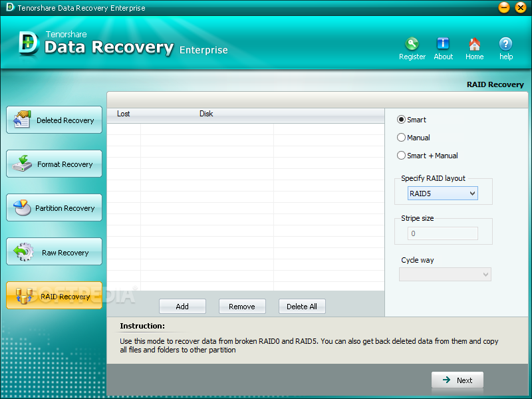Click the Partition Recovery pie icon
The image size is (532, 399).
22,207
